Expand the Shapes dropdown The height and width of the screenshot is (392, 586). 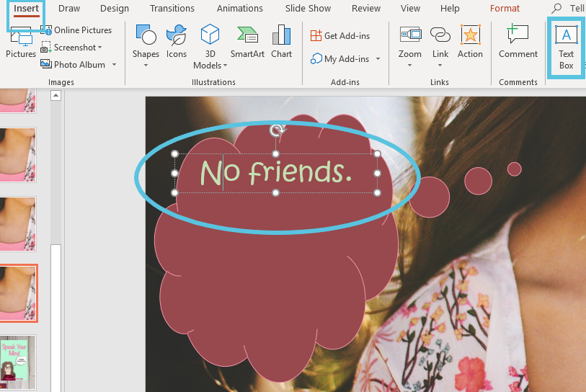point(146,66)
